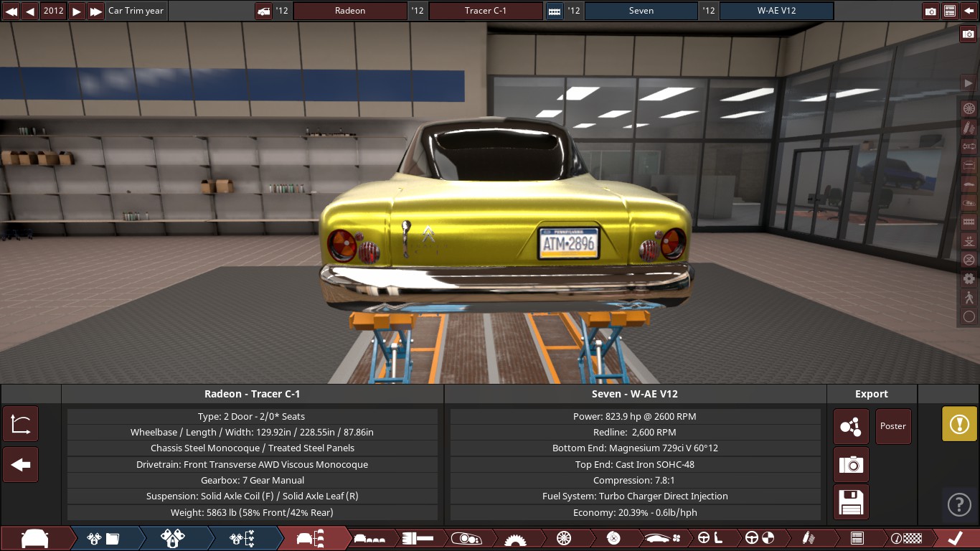The width and height of the screenshot is (980, 551).
Task: Open the engine variant tab with pistons icon
Action: pos(173,538)
